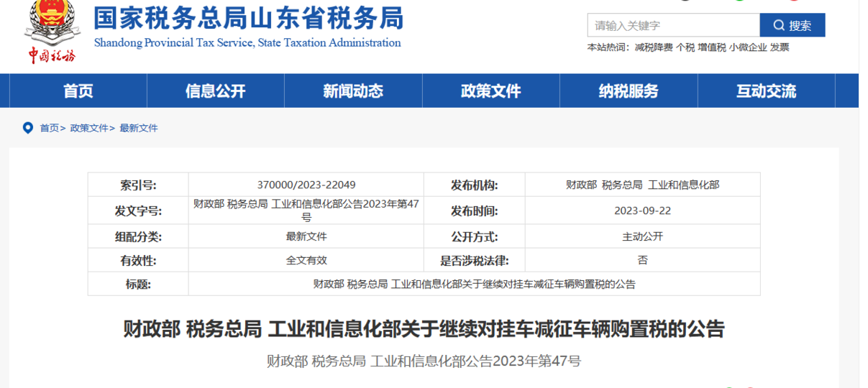Viewport: 868px width, 388px height.
Task: Click the 搜索 search button
Action: 792,25
